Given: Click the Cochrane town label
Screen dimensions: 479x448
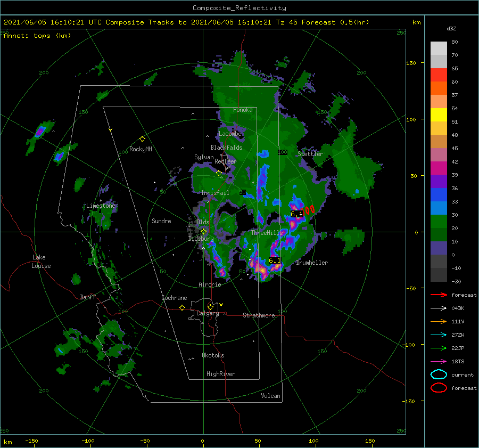Looking at the screenshot, I should point(174,298).
